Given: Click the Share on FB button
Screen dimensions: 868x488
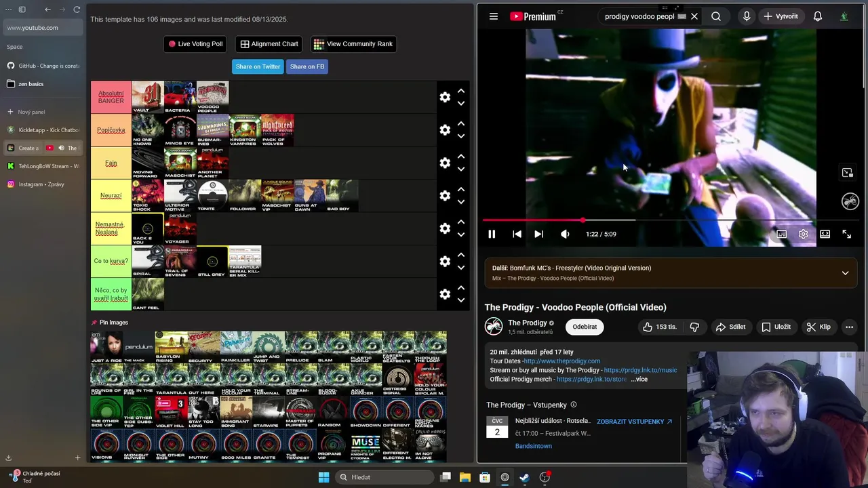Looking at the screenshot, I should pos(307,66).
